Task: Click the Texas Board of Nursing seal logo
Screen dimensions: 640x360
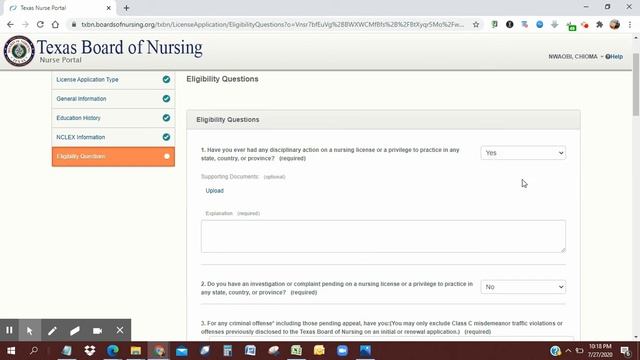Action: [x=19, y=51]
